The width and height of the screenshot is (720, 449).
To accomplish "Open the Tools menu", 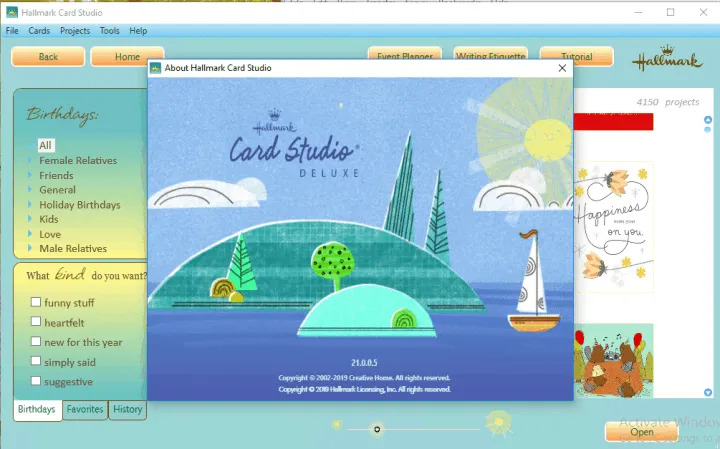I will coord(110,31).
